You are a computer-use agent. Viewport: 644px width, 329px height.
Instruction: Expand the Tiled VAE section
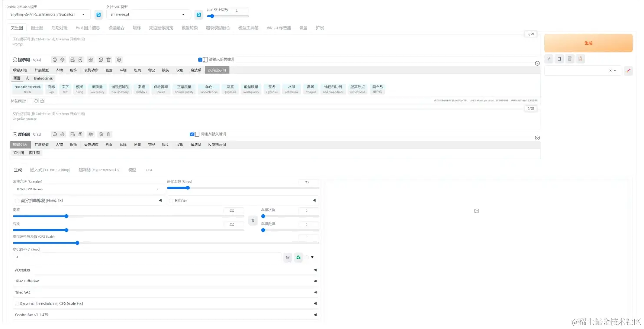pos(166,292)
